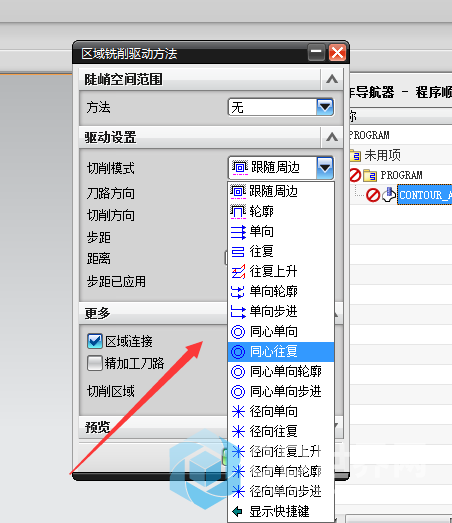Viewport: 452px width, 523px height.
Task: Collapse the 驱动设置 section
Action: 332,137
